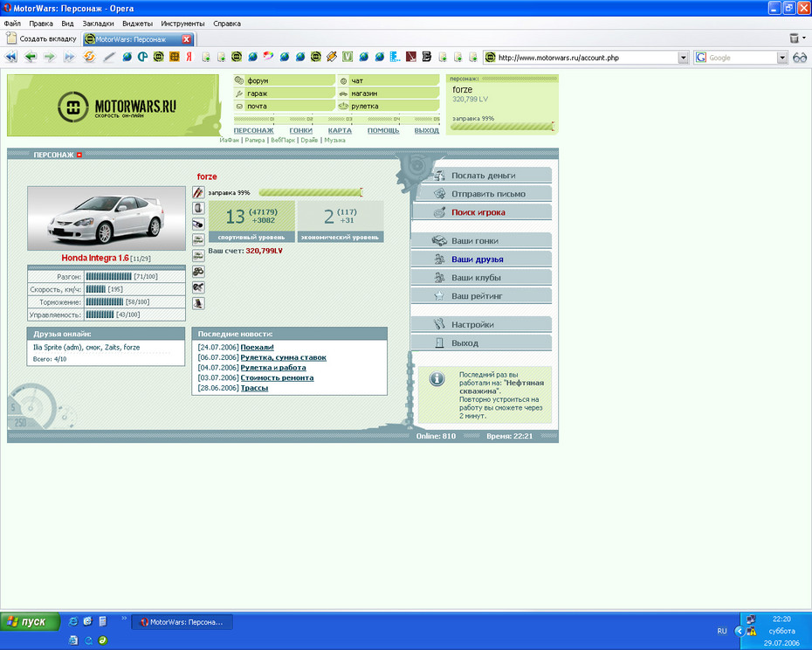Collapse the ПЕРСОНАЖ panel with red toggle

point(79,155)
